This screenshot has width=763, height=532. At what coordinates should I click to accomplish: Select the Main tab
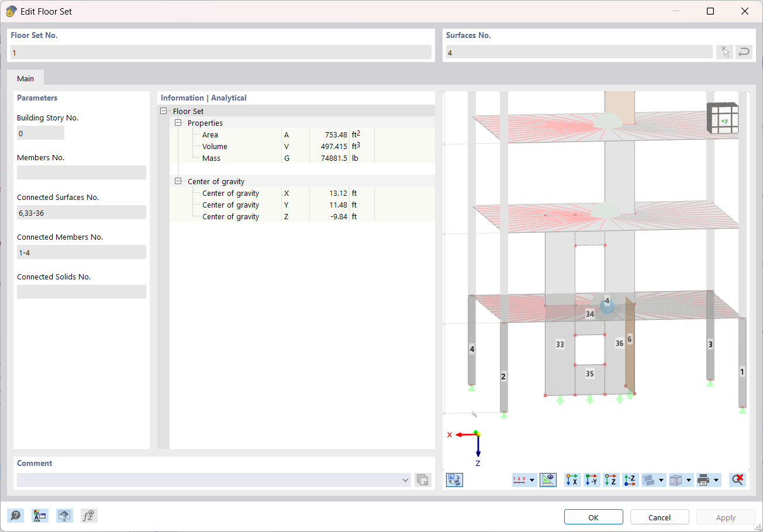(x=25, y=78)
